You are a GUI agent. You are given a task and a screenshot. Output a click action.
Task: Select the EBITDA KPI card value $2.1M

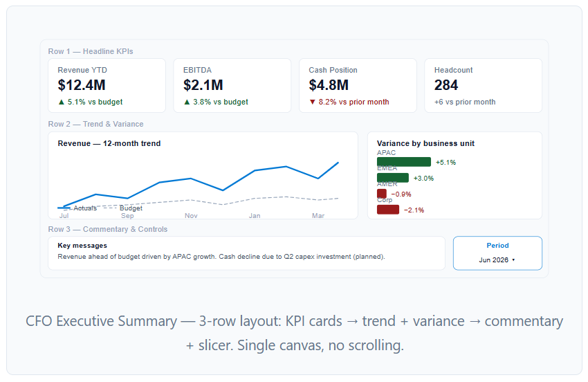pos(203,85)
